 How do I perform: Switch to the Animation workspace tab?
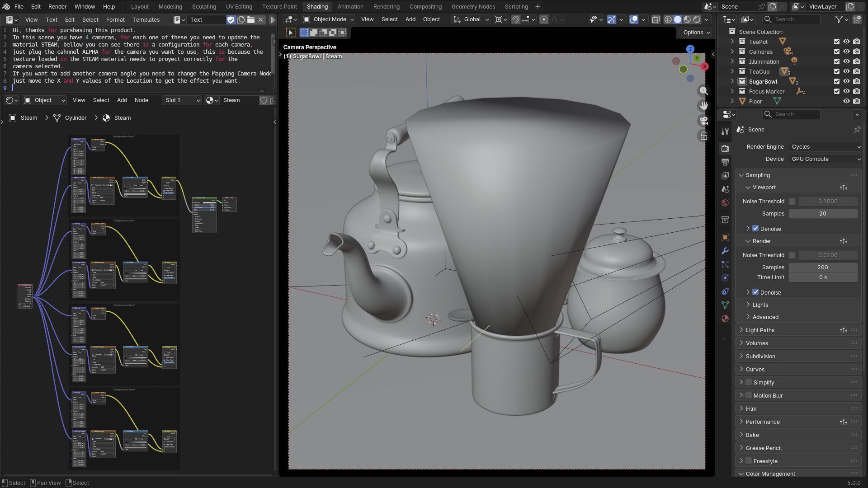point(350,7)
